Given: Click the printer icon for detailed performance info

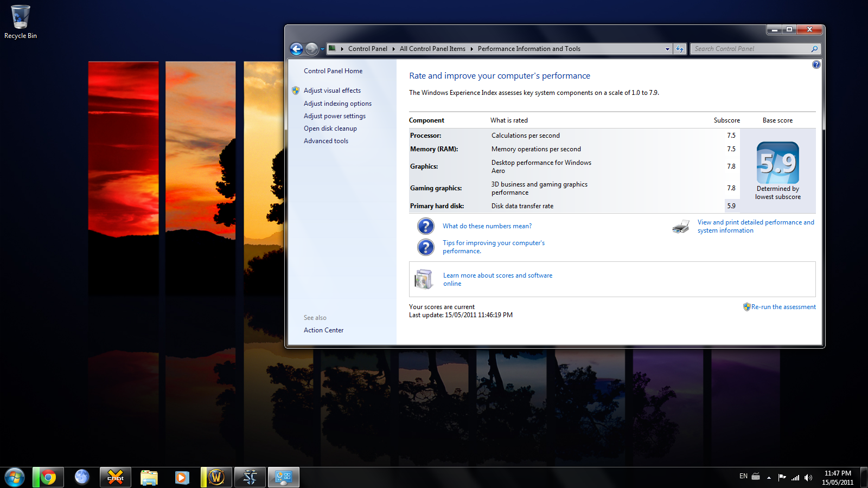Looking at the screenshot, I should (680, 227).
